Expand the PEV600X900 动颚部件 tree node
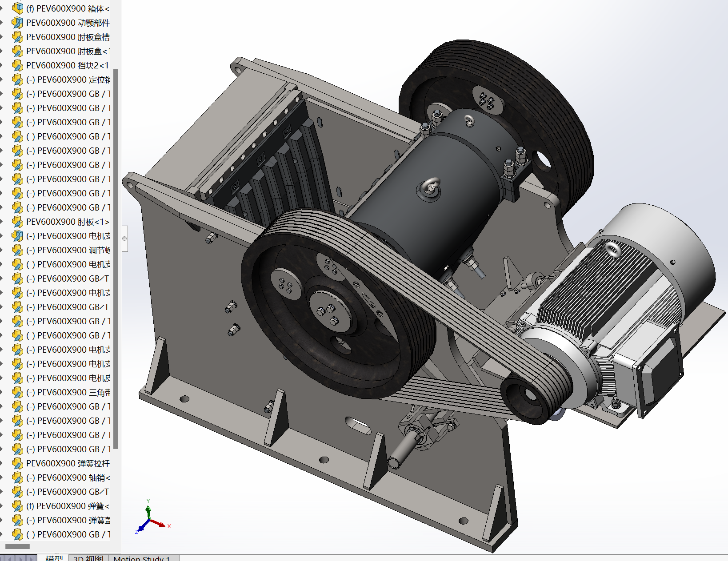 [x=2, y=23]
